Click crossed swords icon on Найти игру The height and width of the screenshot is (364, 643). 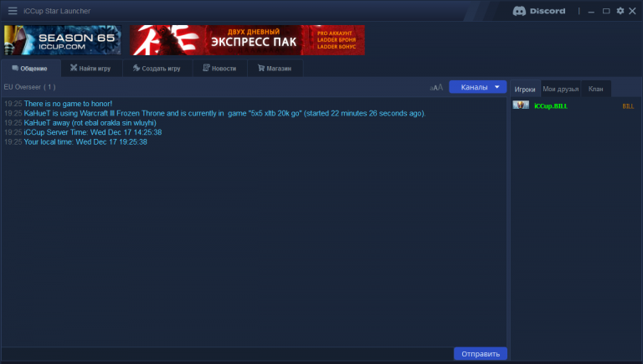(x=74, y=68)
